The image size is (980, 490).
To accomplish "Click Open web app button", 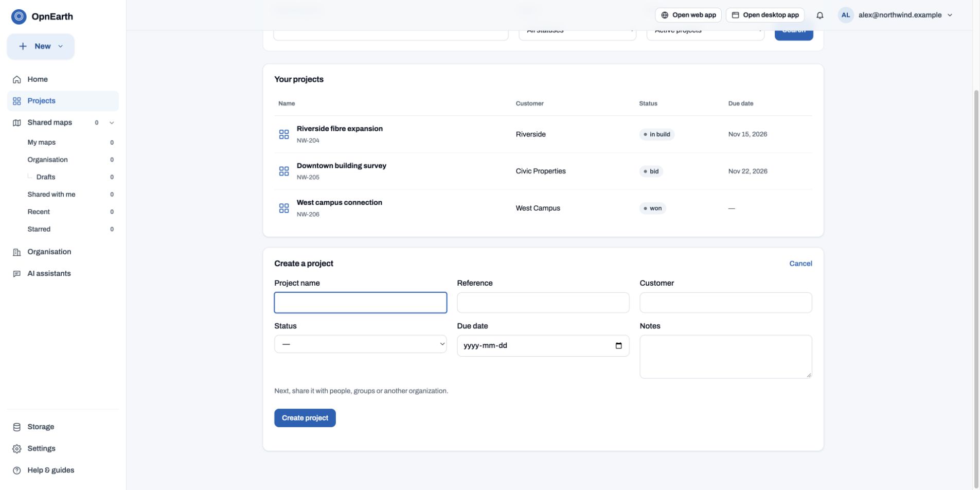I will (x=688, y=15).
